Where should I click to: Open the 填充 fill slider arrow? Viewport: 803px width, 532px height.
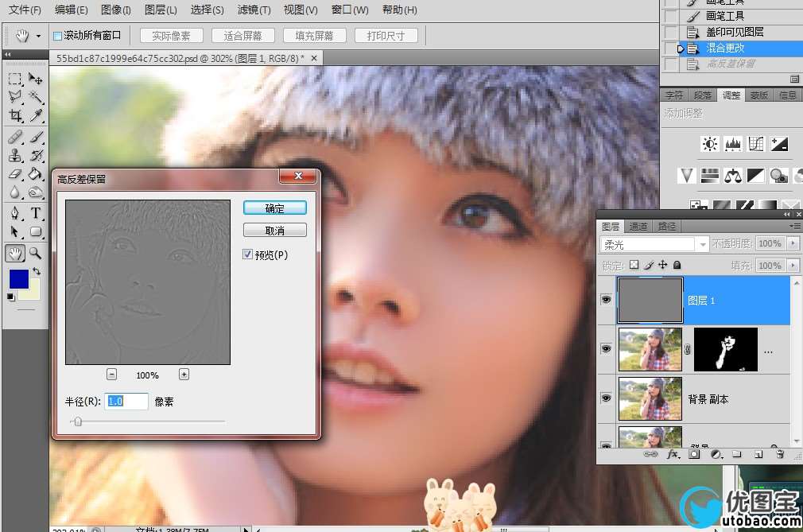tap(793, 266)
